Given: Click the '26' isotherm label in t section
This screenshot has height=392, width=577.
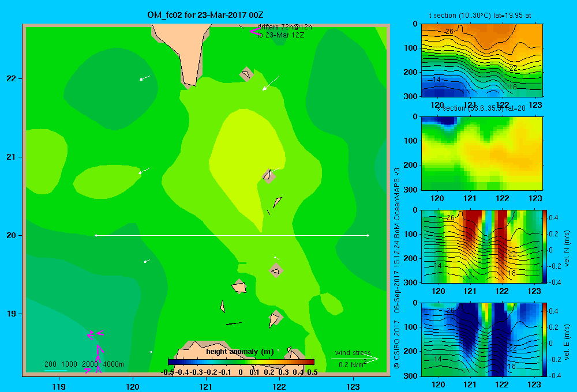Looking at the screenshot, I should tap(449, 32).
